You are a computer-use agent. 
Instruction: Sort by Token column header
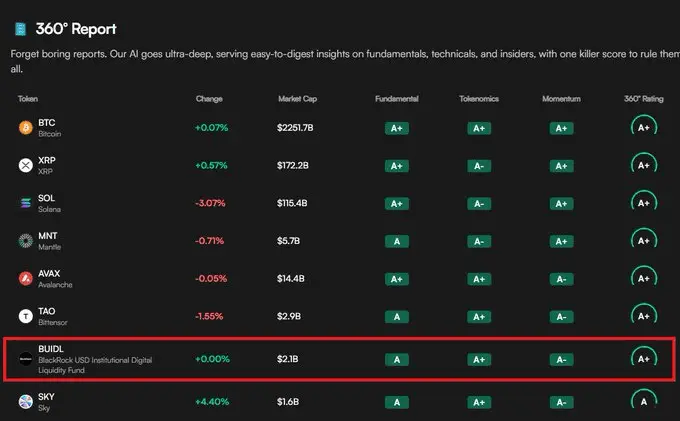(28, 99)
